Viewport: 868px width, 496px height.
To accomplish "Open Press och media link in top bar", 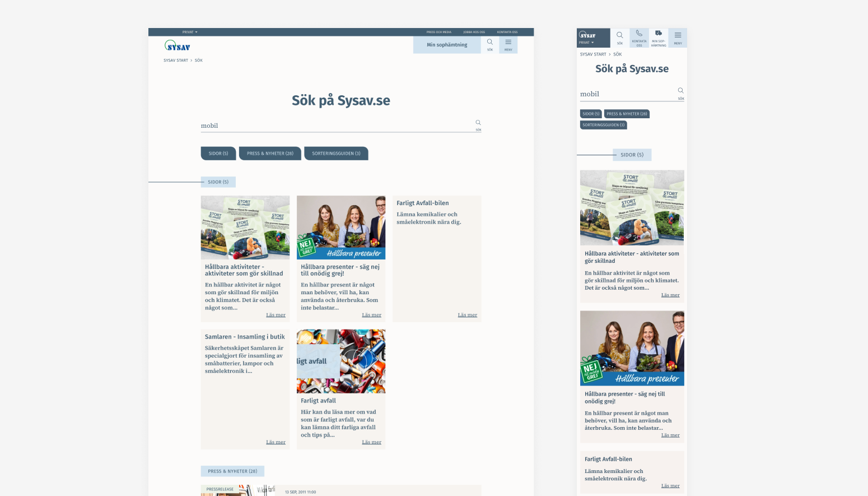I will (x=438, y=32).
